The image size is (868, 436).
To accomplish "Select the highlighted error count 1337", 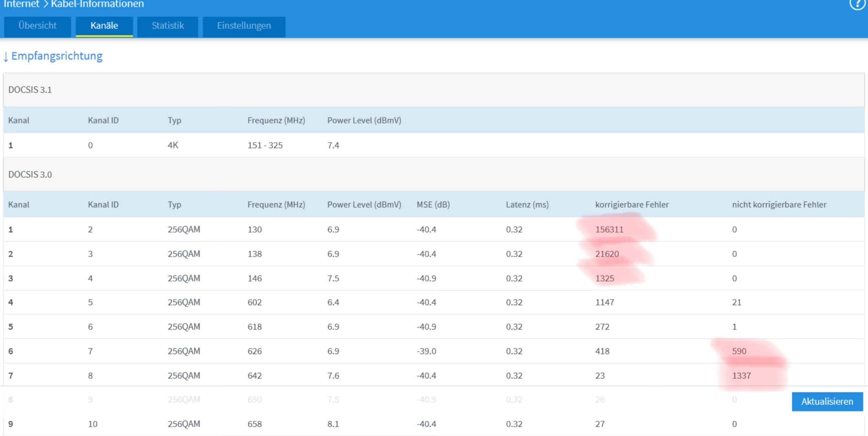I will coord(741,376).
